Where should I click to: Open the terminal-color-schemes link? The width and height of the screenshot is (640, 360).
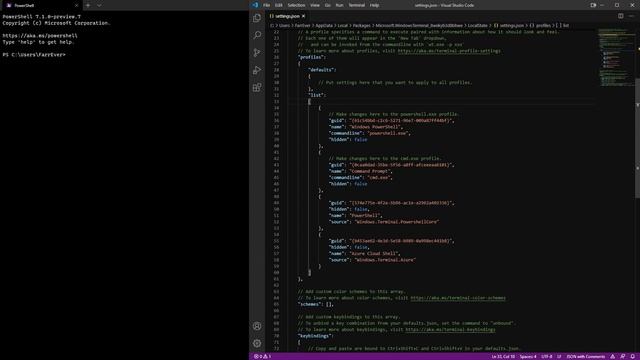(x=458, y=298)
